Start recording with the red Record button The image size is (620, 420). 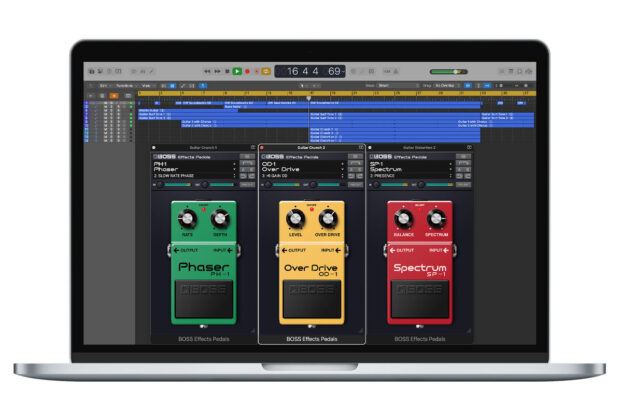[x=247, y=72]
